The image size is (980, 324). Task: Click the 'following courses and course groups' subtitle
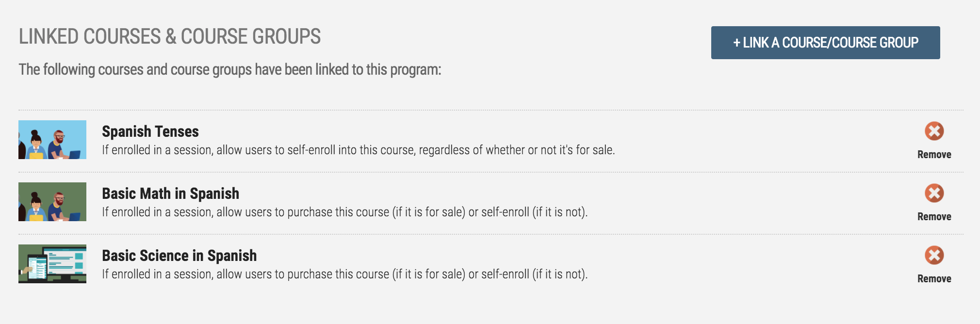[x=230, y=70]
